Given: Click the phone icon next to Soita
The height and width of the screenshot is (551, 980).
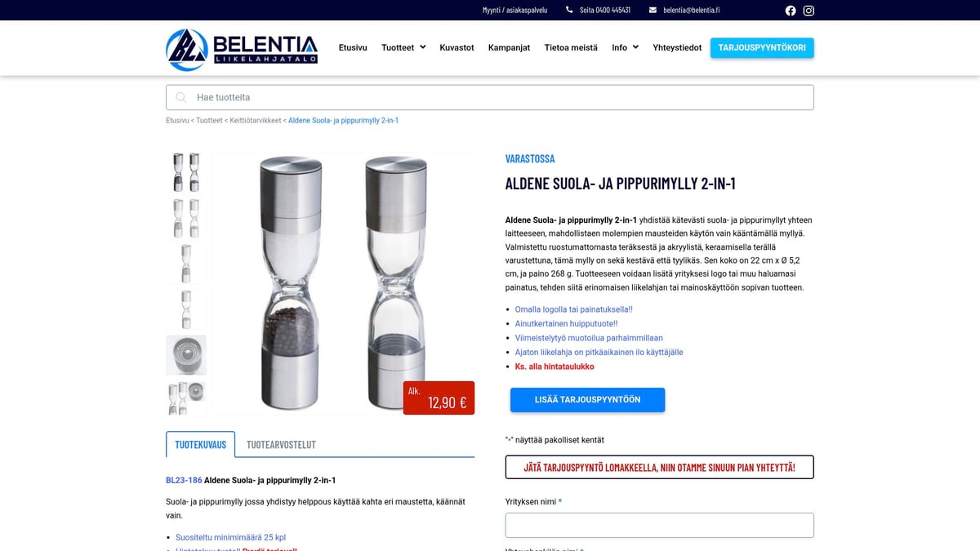Looking at the screenshot, I should tap(569, 11).
